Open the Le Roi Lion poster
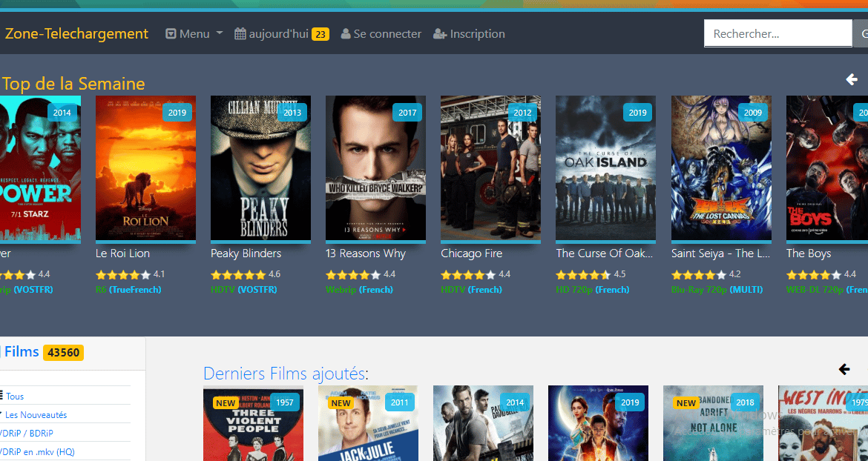868x461 pixels. point(145,168)
